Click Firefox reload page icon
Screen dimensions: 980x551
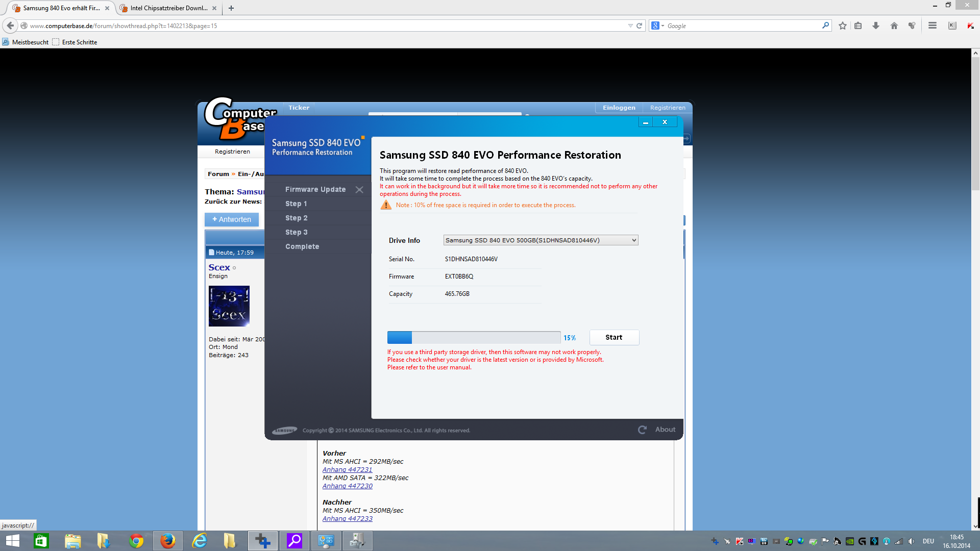point(639,26)
